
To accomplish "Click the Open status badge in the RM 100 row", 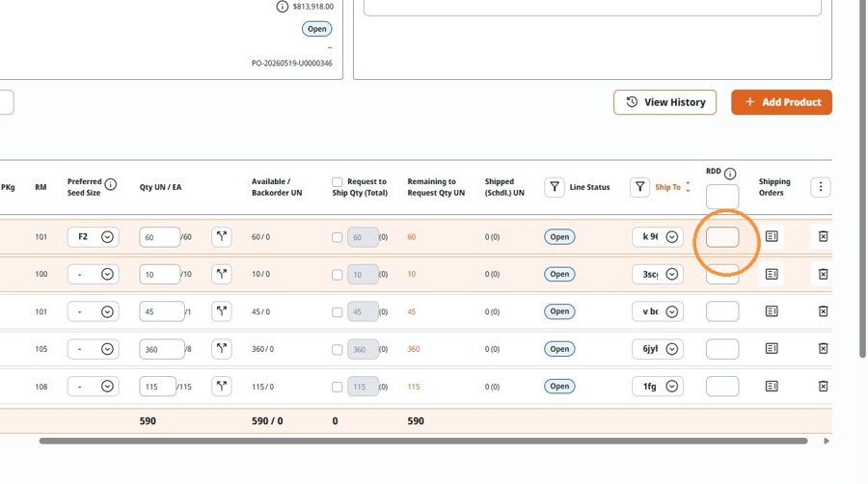I will coord(559,274).
